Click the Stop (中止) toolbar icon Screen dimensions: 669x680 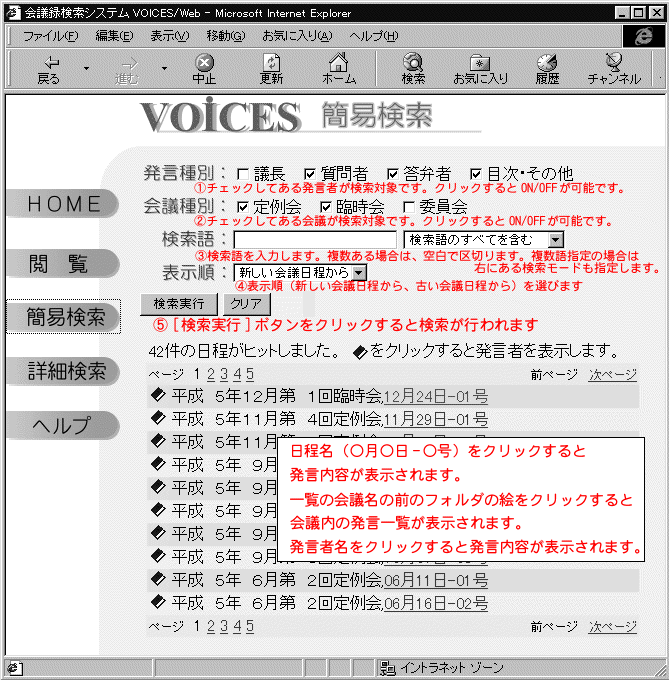204,68
